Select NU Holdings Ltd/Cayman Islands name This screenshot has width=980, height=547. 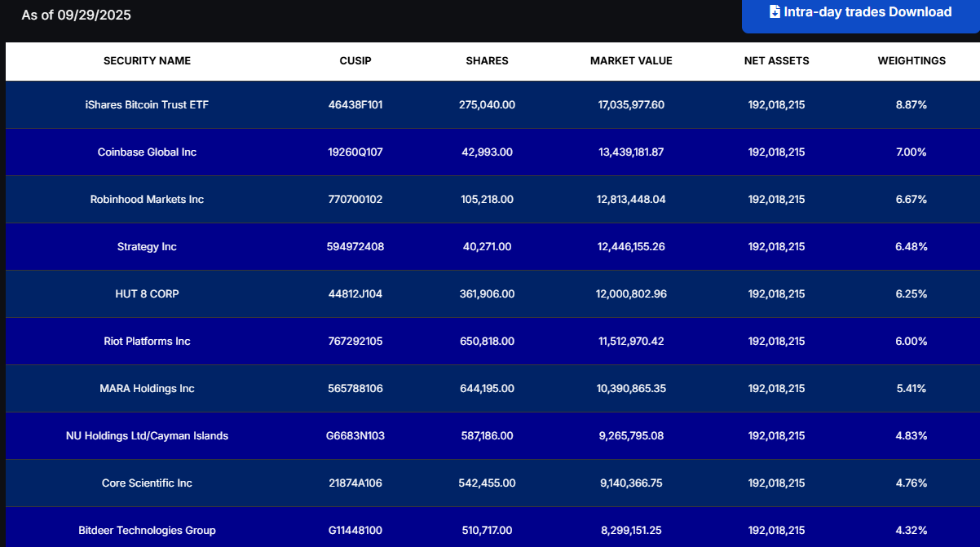click(147, 436)
